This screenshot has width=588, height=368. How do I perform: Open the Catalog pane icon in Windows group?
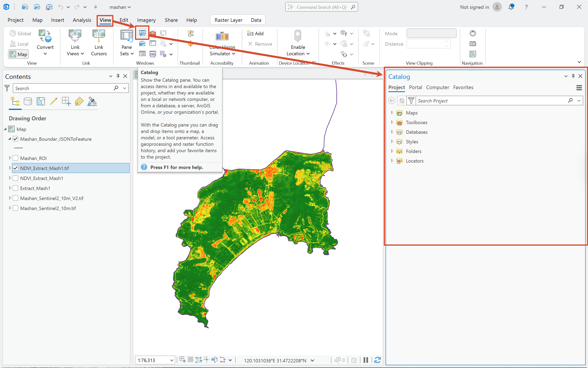point(142,33)
